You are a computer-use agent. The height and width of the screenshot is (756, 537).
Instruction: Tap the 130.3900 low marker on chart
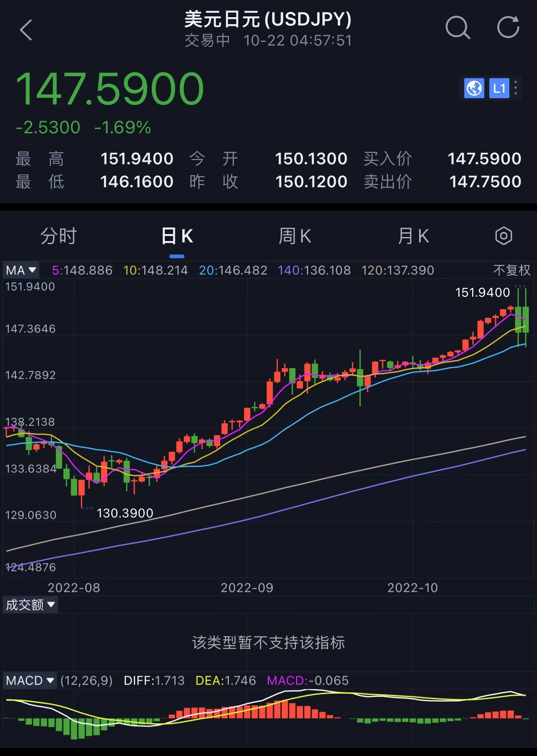125,513
